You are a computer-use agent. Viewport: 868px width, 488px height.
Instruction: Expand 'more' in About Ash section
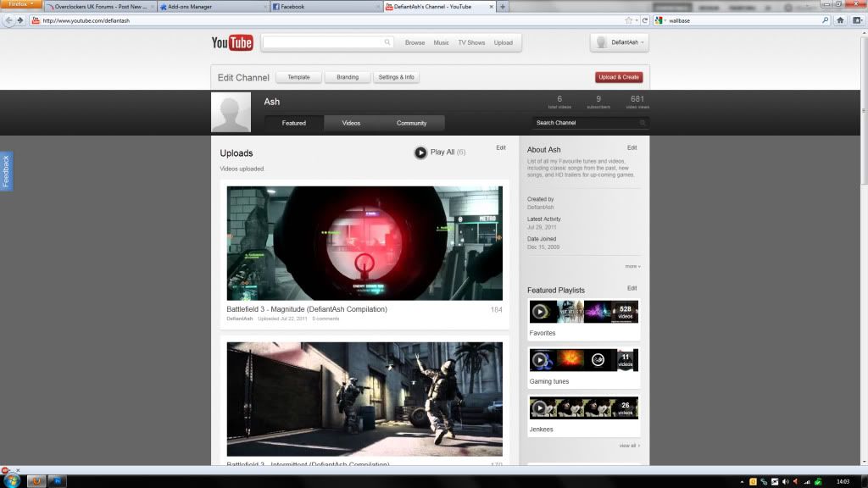click(x=632, y=266)
